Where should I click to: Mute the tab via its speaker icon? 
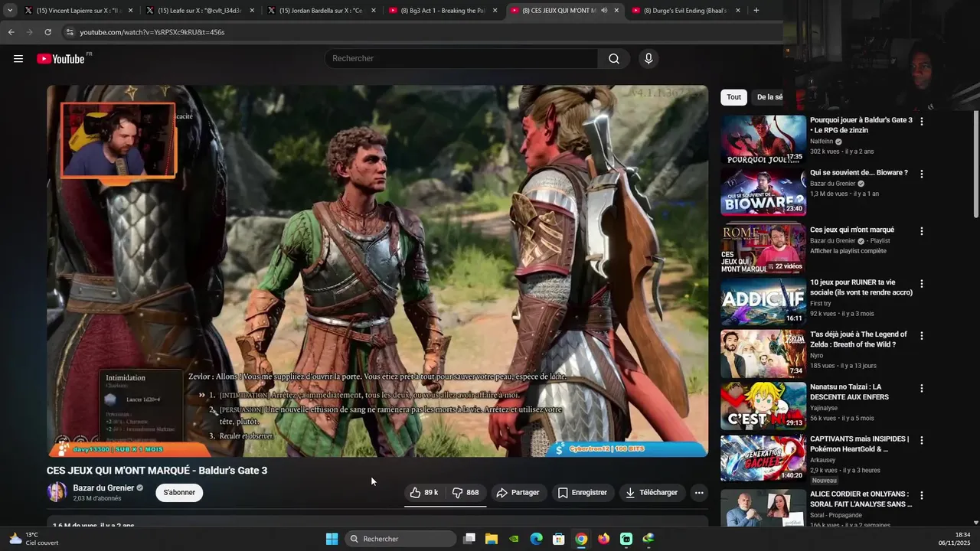click(604, 11)
